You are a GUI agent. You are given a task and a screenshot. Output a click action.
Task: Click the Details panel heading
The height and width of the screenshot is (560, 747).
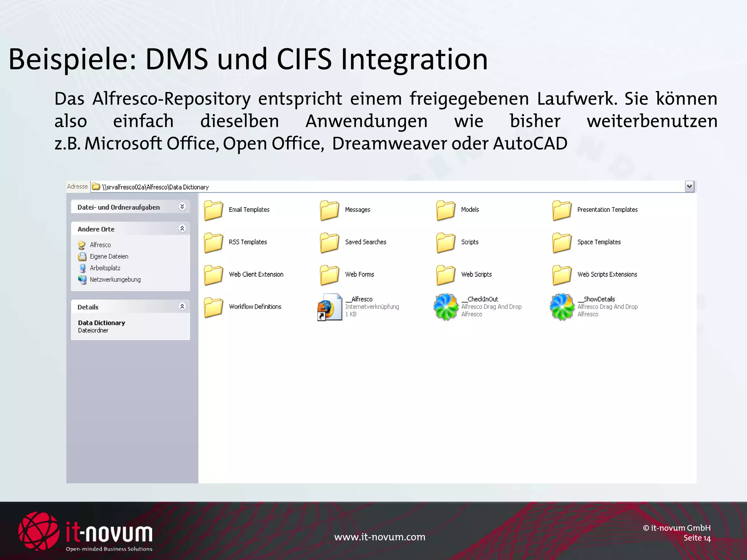coord(88,307)
